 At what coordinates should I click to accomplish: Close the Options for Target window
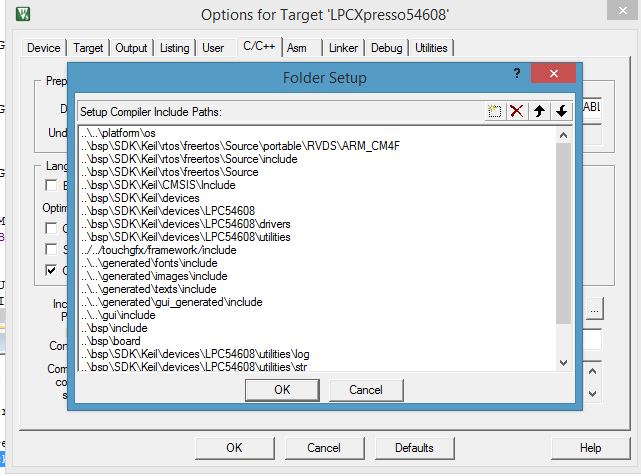tap(623, 10)
